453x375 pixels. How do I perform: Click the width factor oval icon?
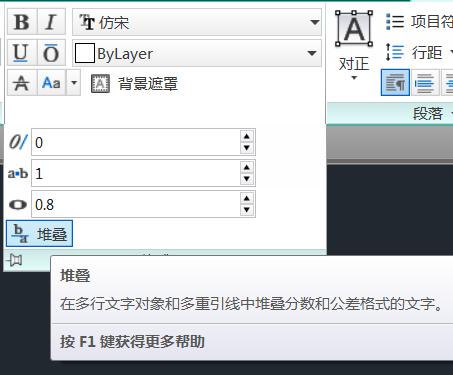click(x=18, y=204)
